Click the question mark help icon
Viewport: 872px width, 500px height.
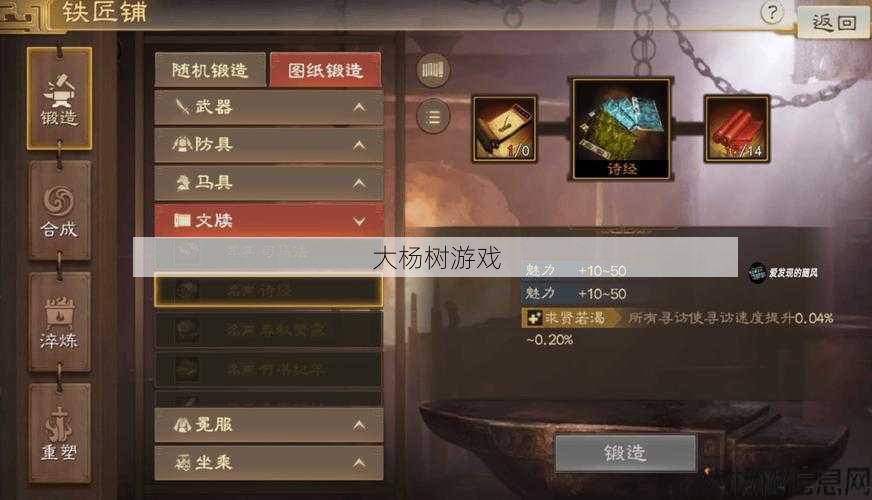tap(772, 12)
